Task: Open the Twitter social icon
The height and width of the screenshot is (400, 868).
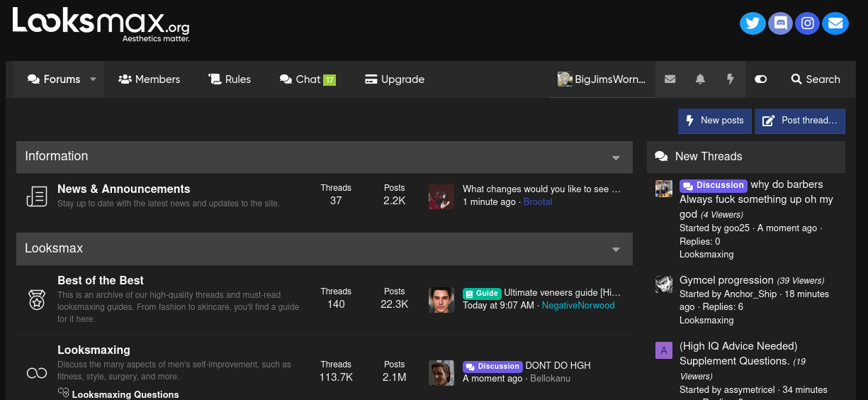Action: coord(753,23)
